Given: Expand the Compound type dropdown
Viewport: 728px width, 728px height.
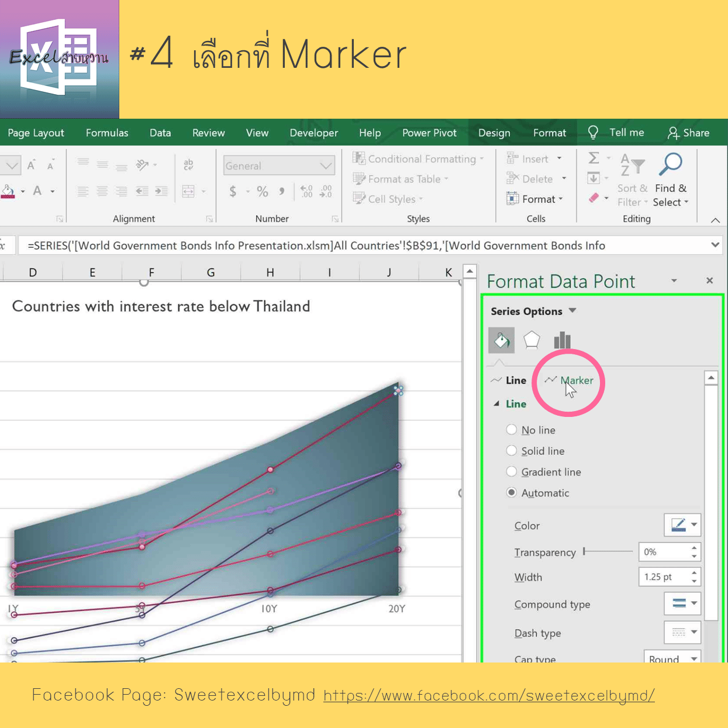Looking at the screenshot, I should (x=682, y=603).
